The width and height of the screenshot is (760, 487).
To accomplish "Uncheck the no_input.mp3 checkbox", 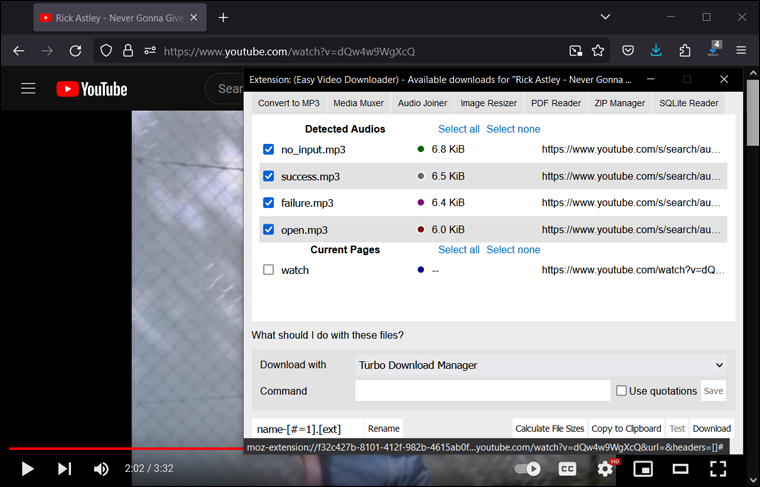I will click(269, 149).
